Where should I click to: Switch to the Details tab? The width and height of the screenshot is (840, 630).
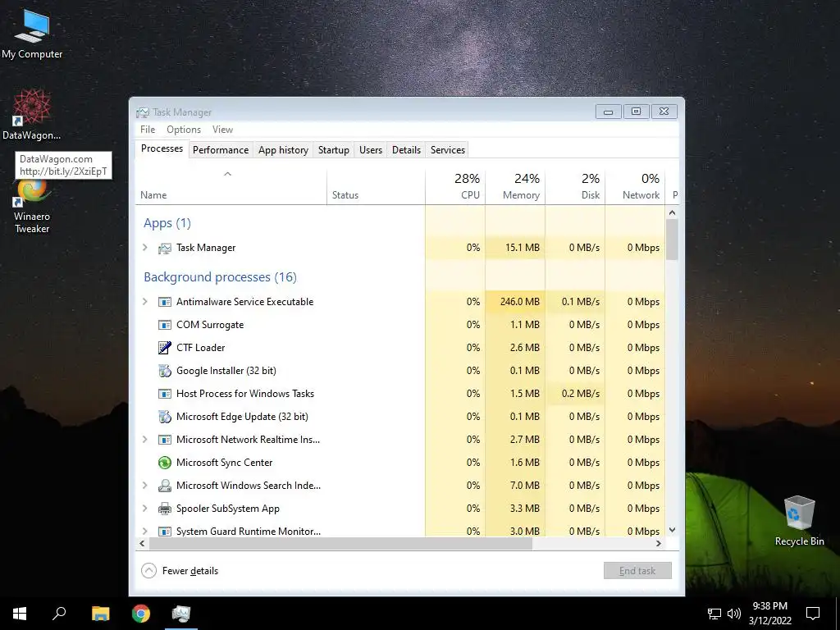pyautogui.click(x=407, y=150)
